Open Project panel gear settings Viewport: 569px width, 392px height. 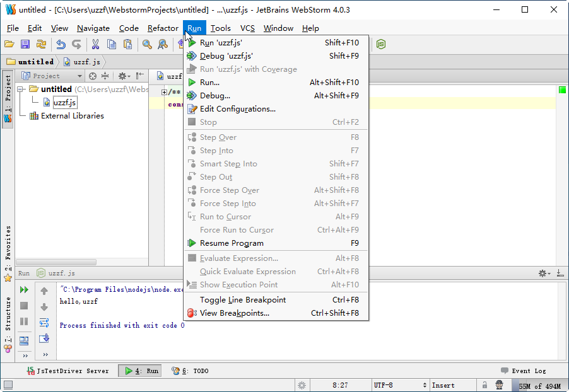pyautogui.click(x=124, y=76)
